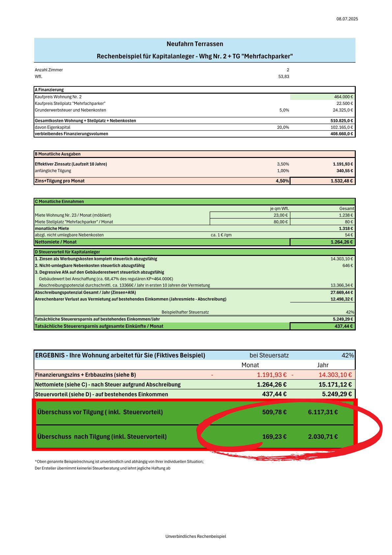The image size is (392, 555).
Task: Click the 'Jahr' column header
Action: pos(323,365)
